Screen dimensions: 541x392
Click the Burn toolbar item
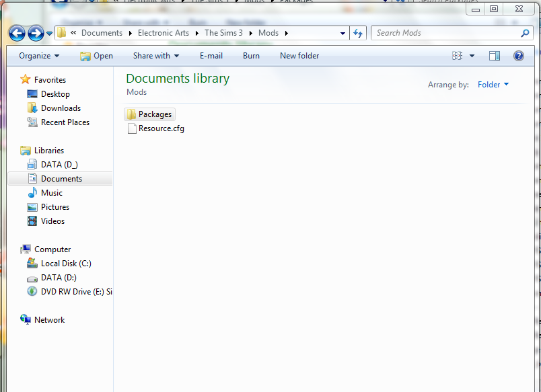click(x=251, y=56)
